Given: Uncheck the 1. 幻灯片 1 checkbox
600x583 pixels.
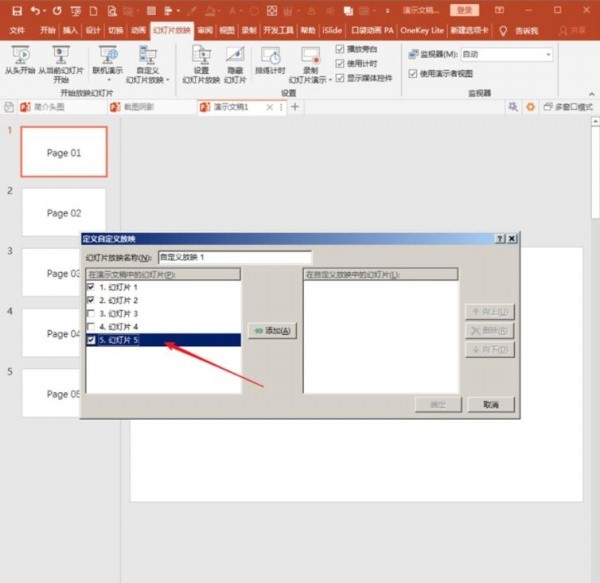Looking at the screenshot, I should (91, 287).
